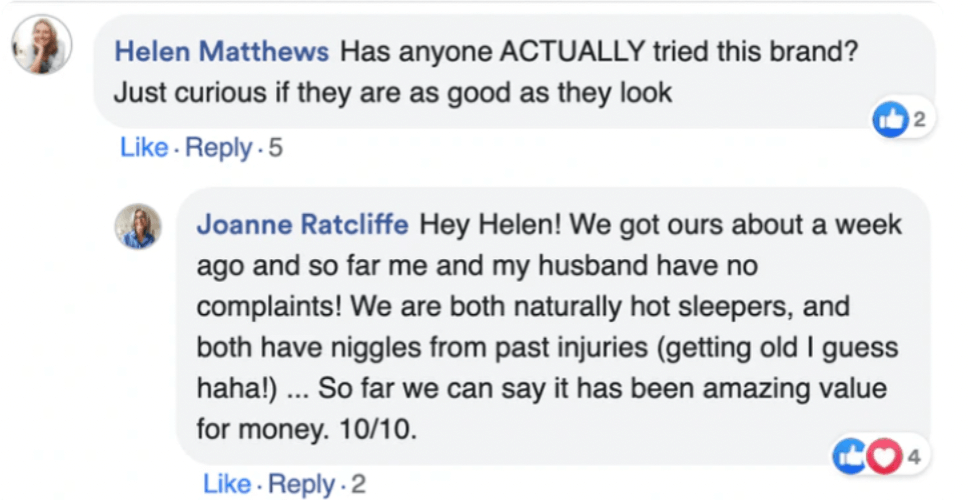This screenshot has width=968, height=500.
Task: Click the thumbs-up reaction icon on Helen's comment
Action: tap(888, 121)
